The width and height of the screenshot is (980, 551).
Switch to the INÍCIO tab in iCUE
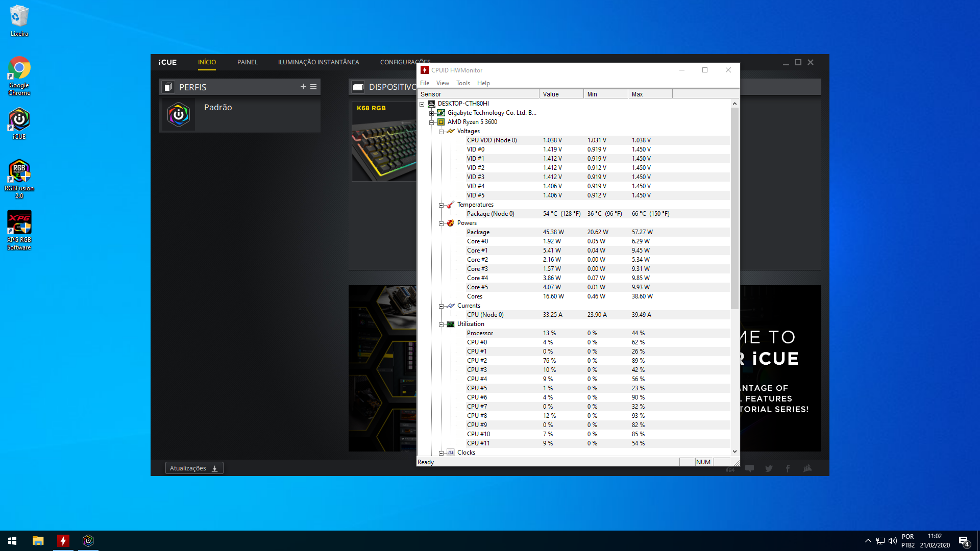(x=207, y=62)
